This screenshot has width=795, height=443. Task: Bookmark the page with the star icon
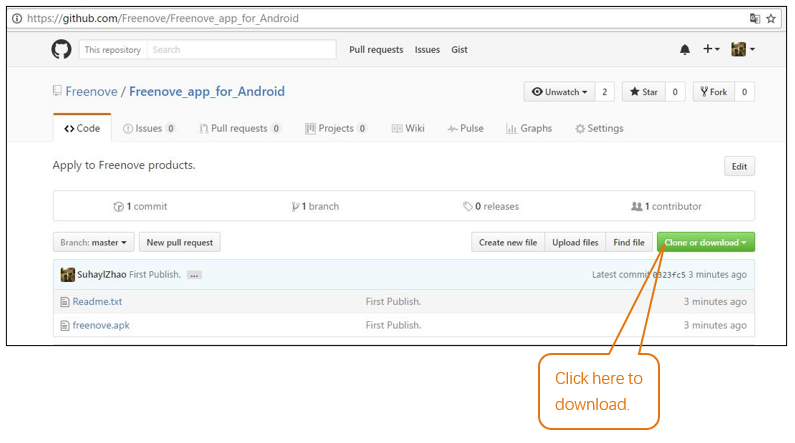click(771, 19)
